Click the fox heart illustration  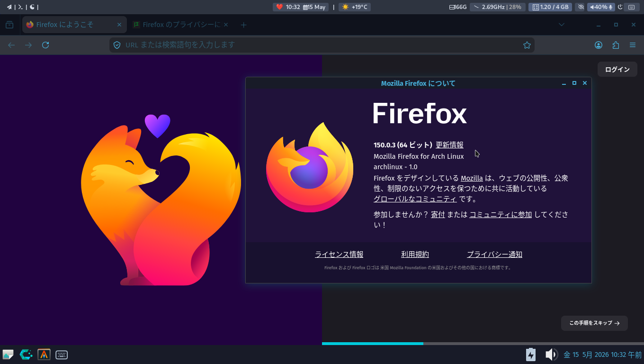[x=161, y=200]
